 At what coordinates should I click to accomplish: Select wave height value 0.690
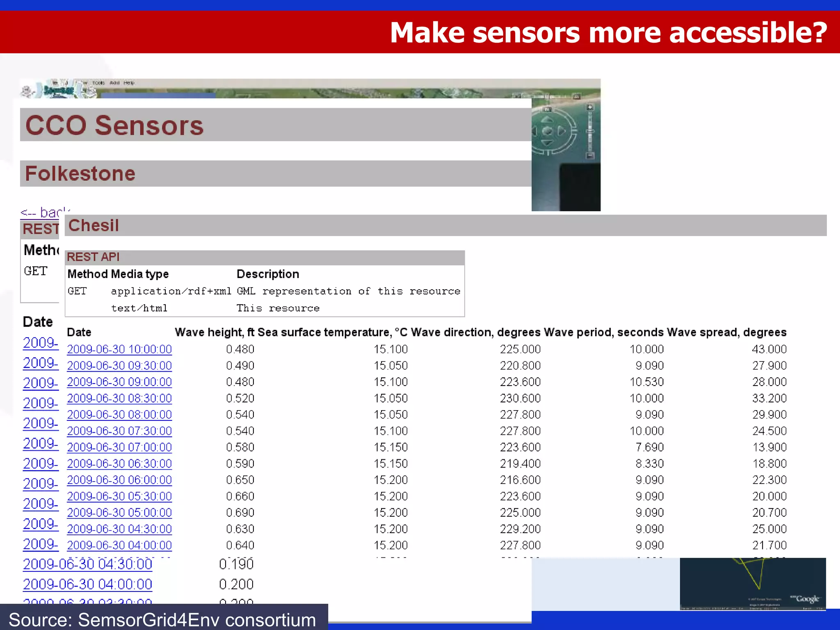[x=240, y=513]
